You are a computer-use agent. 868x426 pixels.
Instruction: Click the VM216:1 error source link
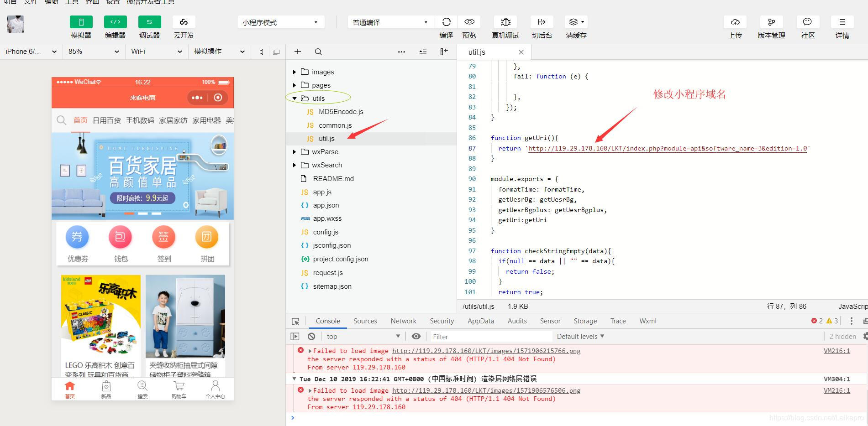837,351
